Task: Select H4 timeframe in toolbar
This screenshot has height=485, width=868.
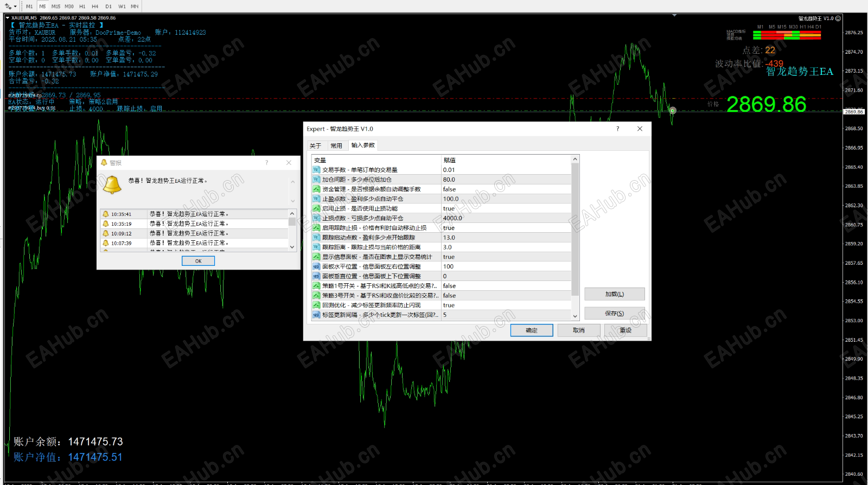Action: 95,7
